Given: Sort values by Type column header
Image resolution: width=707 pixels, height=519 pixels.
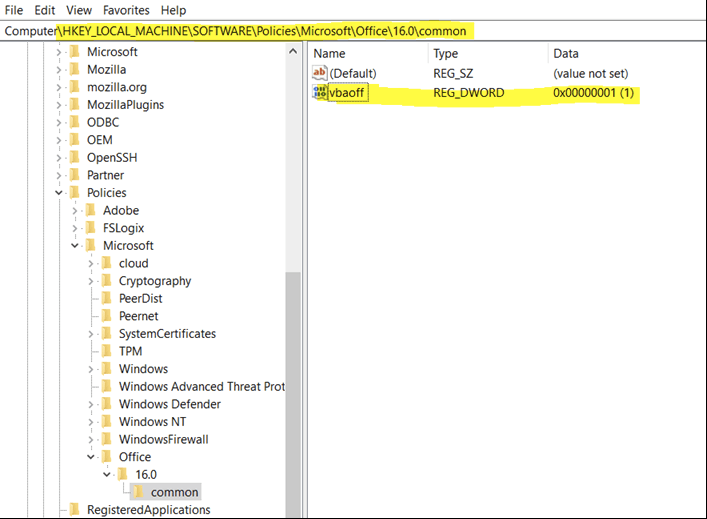Looking at the screenshot, I should 445,54.
